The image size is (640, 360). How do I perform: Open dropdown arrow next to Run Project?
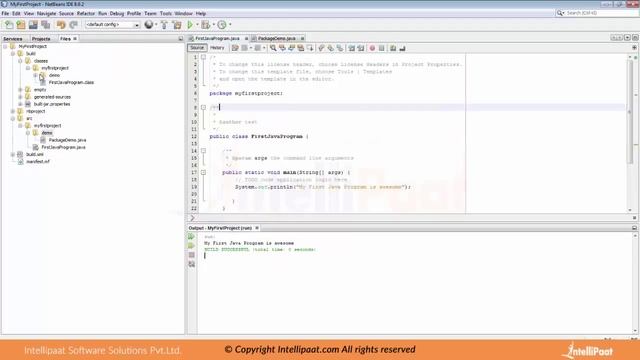(x=197, y=25)
